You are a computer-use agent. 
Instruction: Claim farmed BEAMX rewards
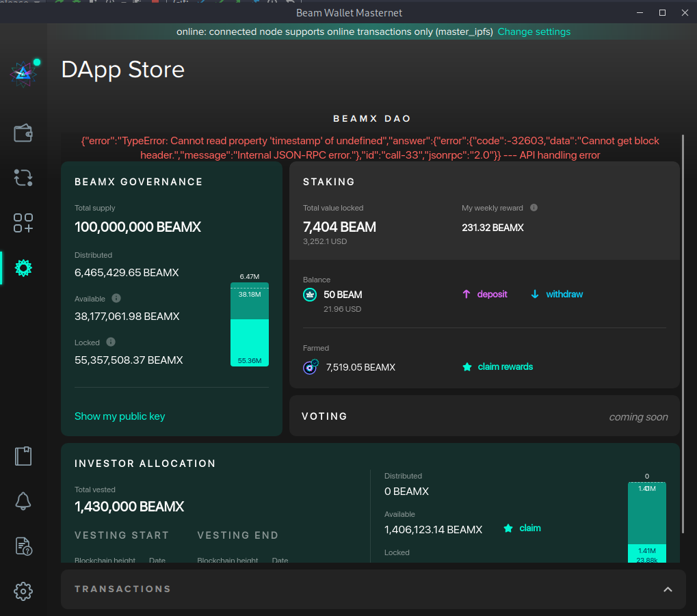[505, 366]
